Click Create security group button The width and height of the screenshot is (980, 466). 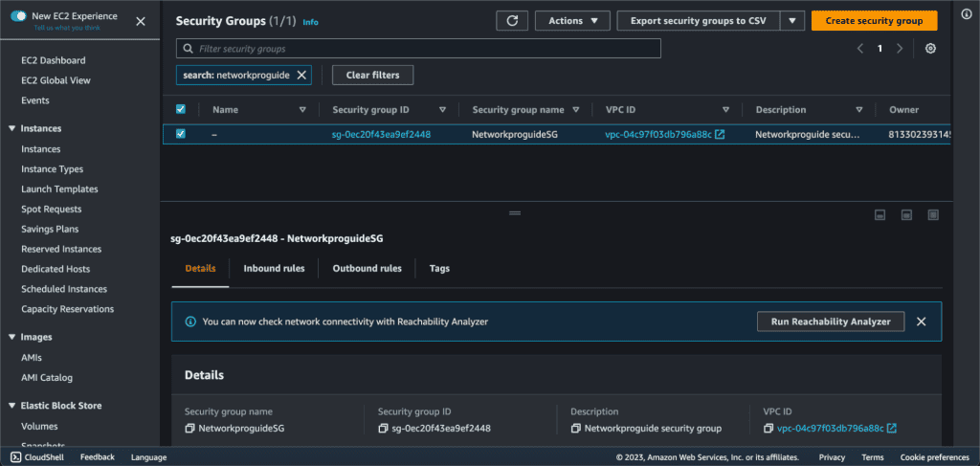click(874, 21)
